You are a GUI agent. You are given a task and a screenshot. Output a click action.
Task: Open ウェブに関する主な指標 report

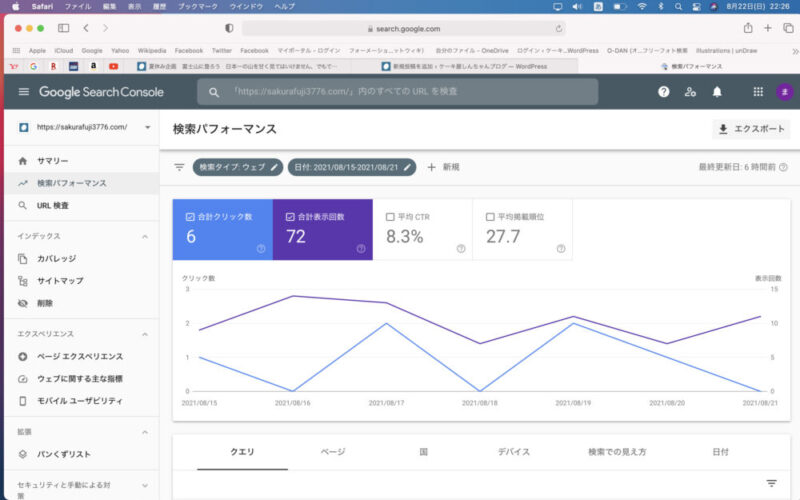[82, 379]
